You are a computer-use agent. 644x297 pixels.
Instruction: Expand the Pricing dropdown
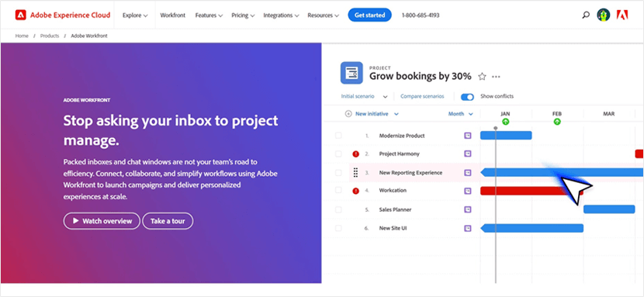coord(243,16)
